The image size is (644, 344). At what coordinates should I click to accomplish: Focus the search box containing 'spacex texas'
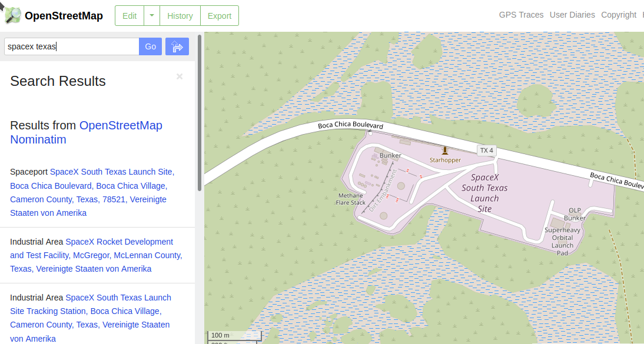[72, 46]
